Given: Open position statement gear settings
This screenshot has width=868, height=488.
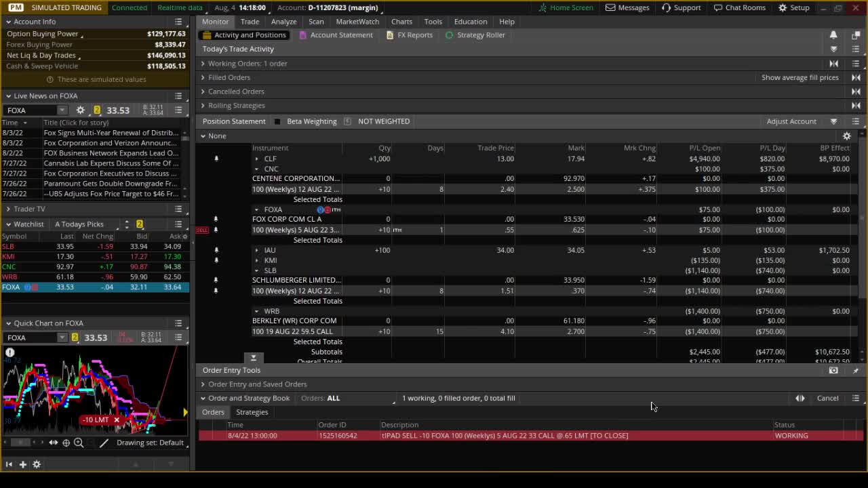Looking at the screenshot, I should coord(846,136).
